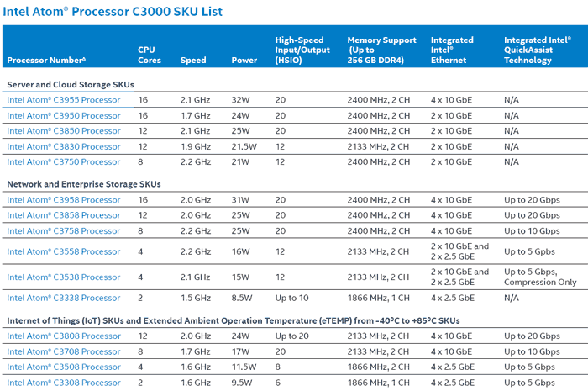Follow the Intel Atom C3708 Processor link
The width and height of the screenshot is (588, 391).
(x=64, y=351)
